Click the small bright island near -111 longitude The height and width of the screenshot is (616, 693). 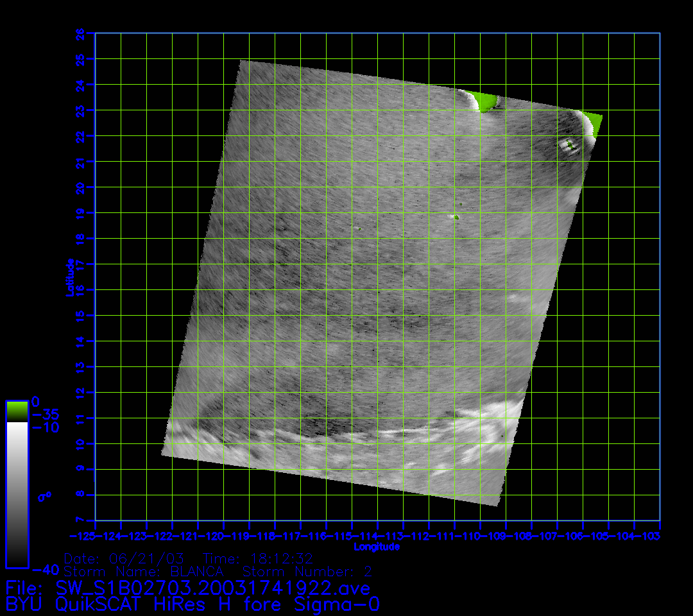456,217
